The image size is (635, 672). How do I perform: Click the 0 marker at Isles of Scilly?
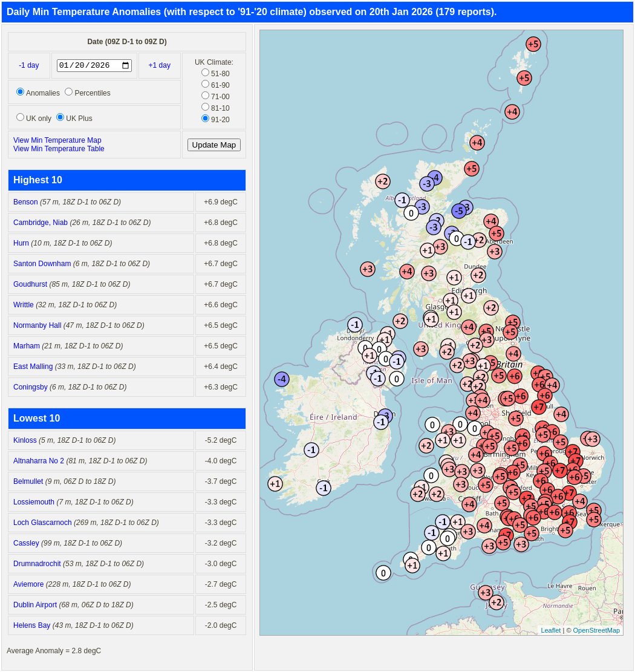(x=383, y=573)
